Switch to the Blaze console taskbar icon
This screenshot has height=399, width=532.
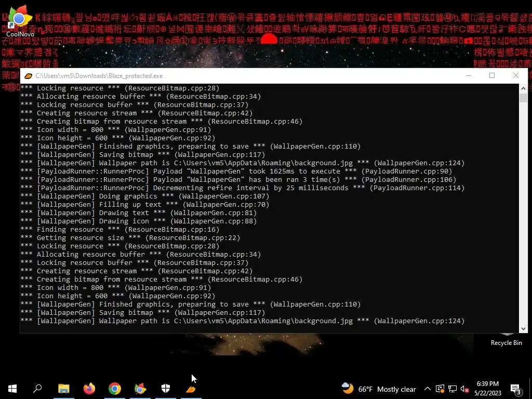pos(191,389)
